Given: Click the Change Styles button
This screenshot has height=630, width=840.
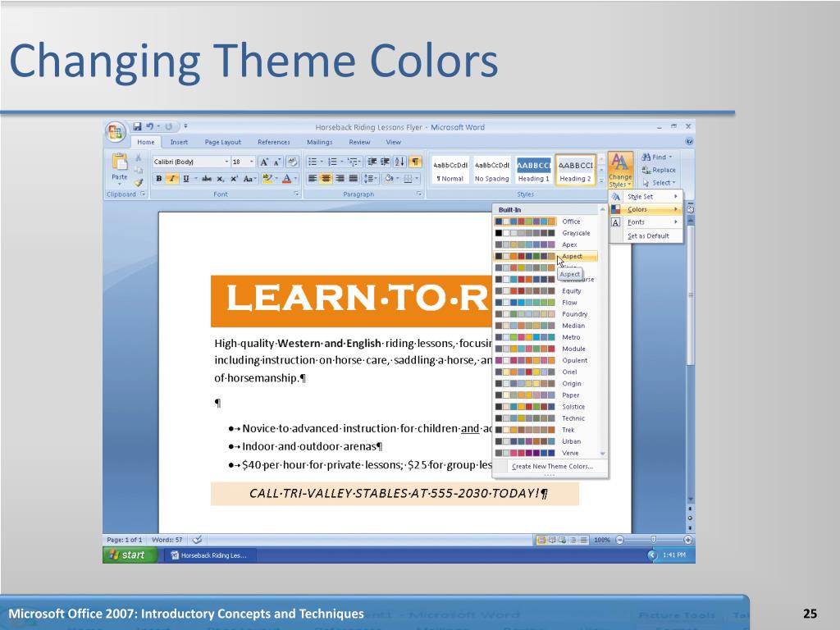Looking at the screenshot, I should (x=620, y=169).
